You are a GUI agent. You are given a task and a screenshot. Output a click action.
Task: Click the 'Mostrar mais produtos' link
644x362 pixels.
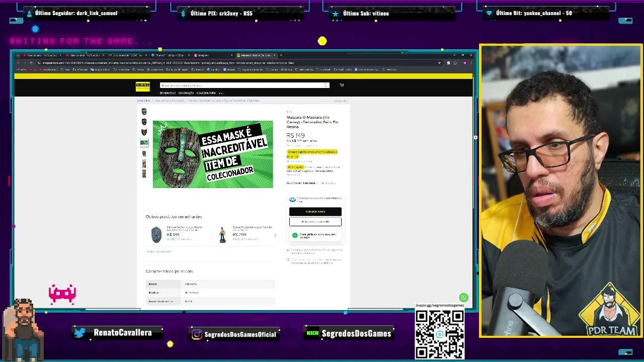click(x=158, y=251)
